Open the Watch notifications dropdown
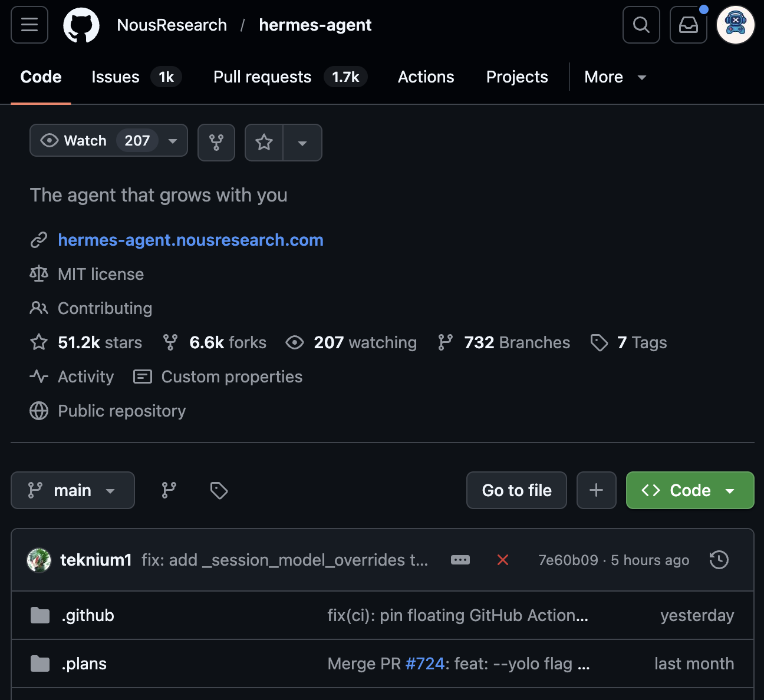Screen dimensions: 764x700 [108, 140]
